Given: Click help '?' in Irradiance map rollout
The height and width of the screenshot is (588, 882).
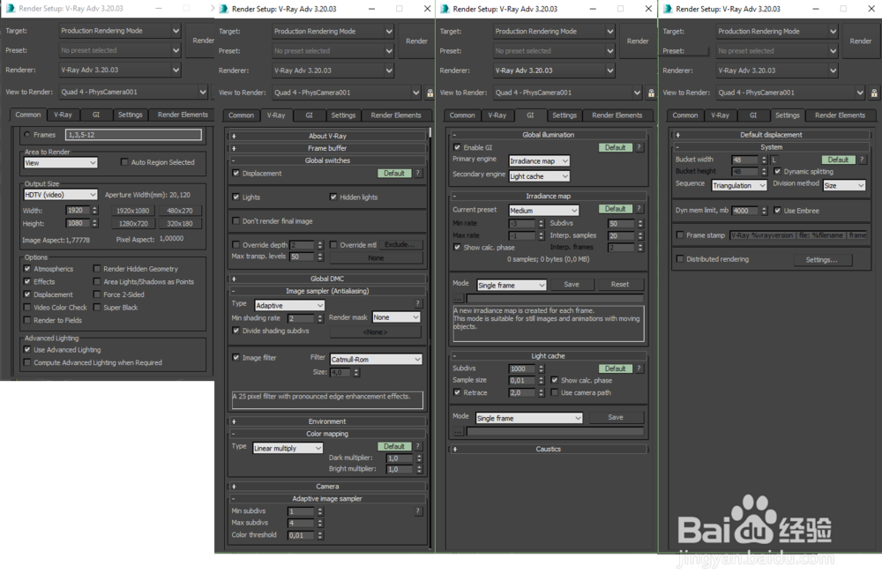Looking at the screenshot, I should pos(639,209).
